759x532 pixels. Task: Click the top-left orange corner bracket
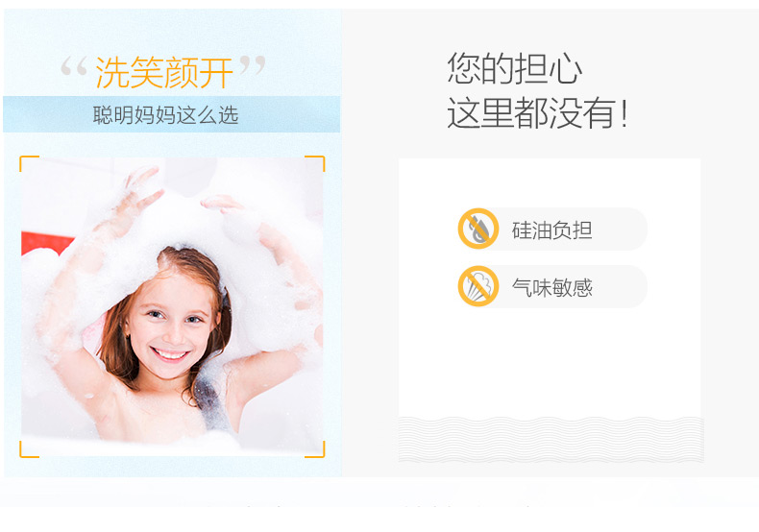[x=29, y=163]
